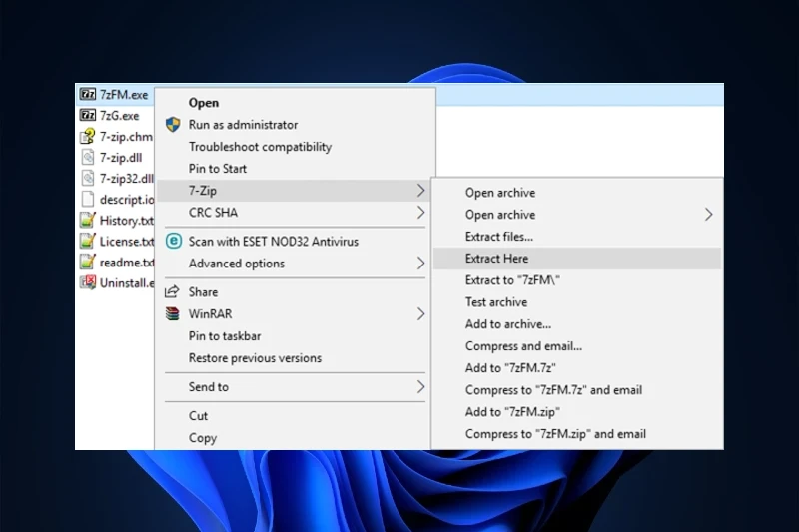
Task: Expand the 7-Zip submenu arrow
Action: click(420, 191)
